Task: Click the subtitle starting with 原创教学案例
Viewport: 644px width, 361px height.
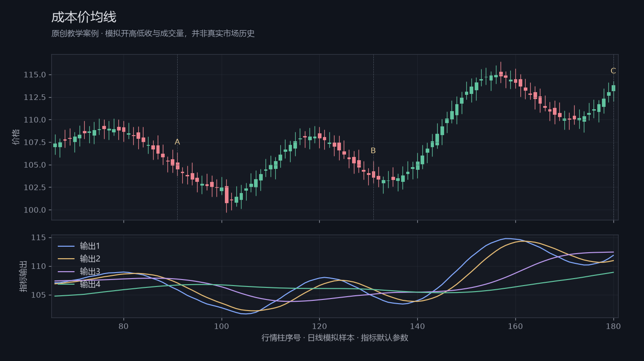Action: (x=153, y=34)
